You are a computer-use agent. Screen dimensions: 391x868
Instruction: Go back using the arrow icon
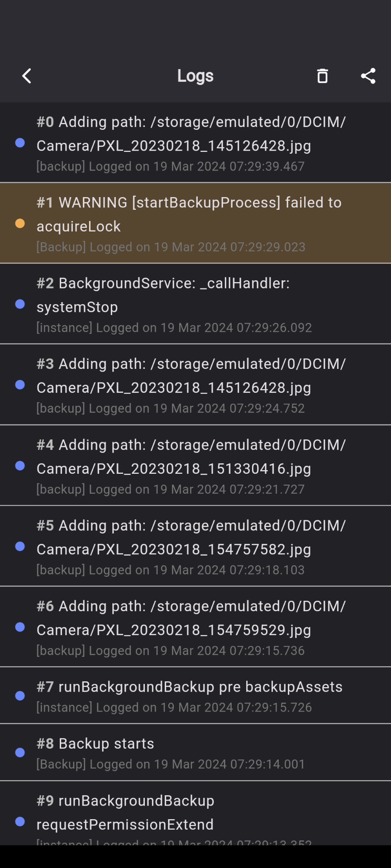tap(27, 76)
